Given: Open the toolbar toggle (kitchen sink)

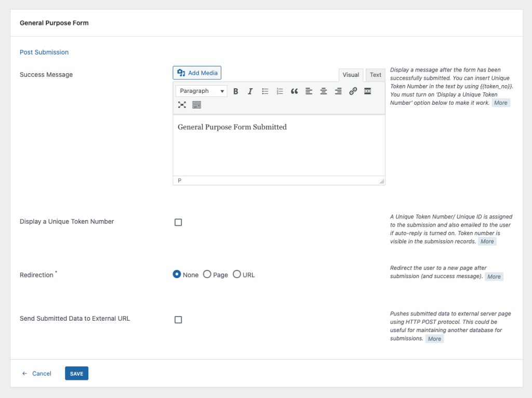Looking at the screenshot, I should 196,105.
